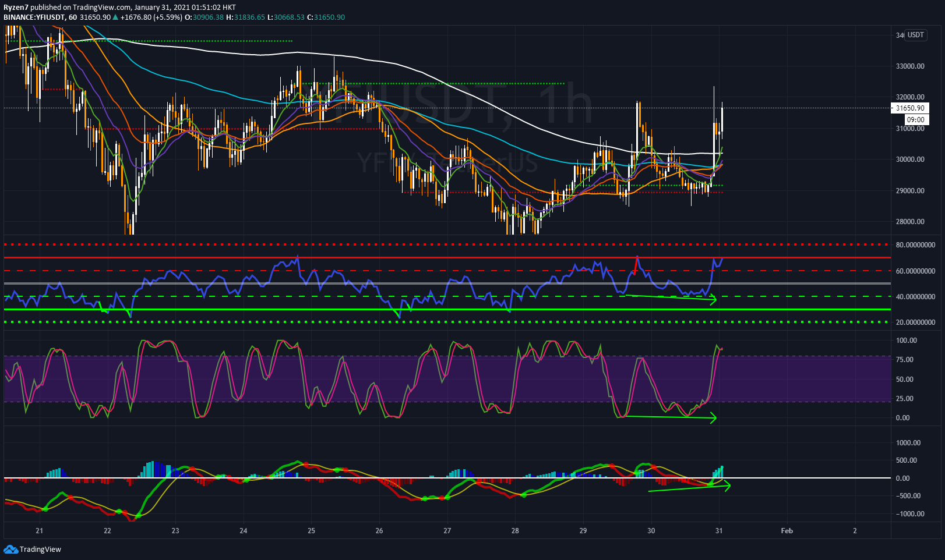
Task: Click the close value C:31650.90
Action: pyautogui.click(x=326, y=17)
